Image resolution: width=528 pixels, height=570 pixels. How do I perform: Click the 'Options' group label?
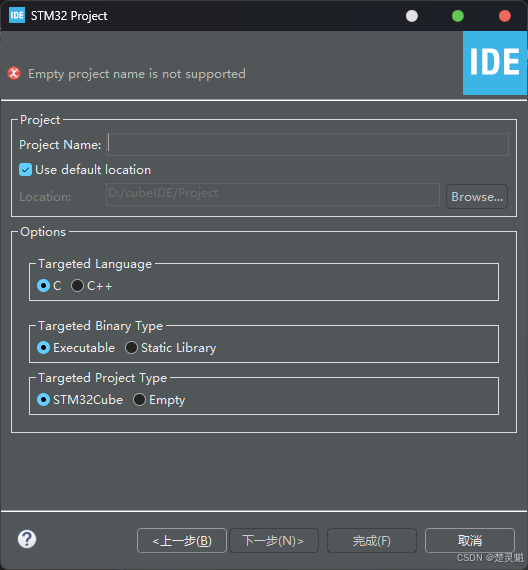click(x=43, y=232)
